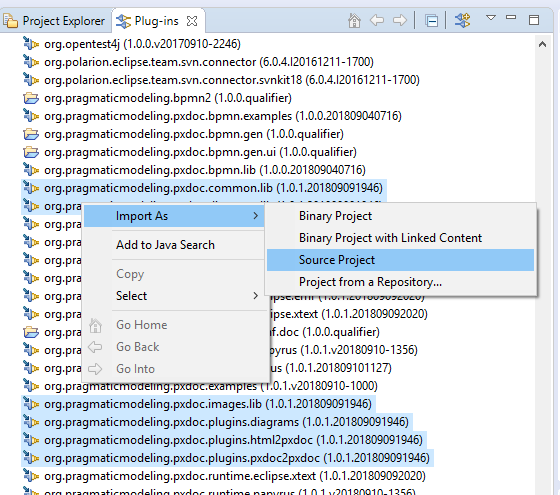Click the Go Home house icon

(x=95, y=325)
